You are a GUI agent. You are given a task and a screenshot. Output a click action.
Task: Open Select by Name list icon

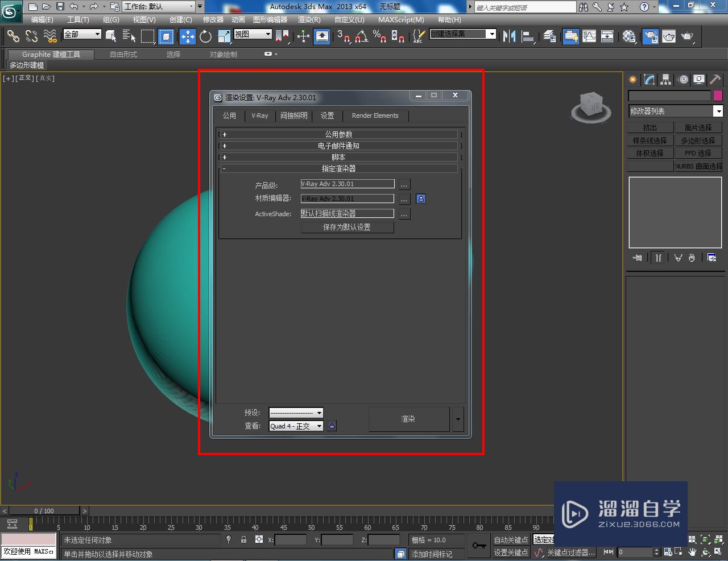(129, 36)
